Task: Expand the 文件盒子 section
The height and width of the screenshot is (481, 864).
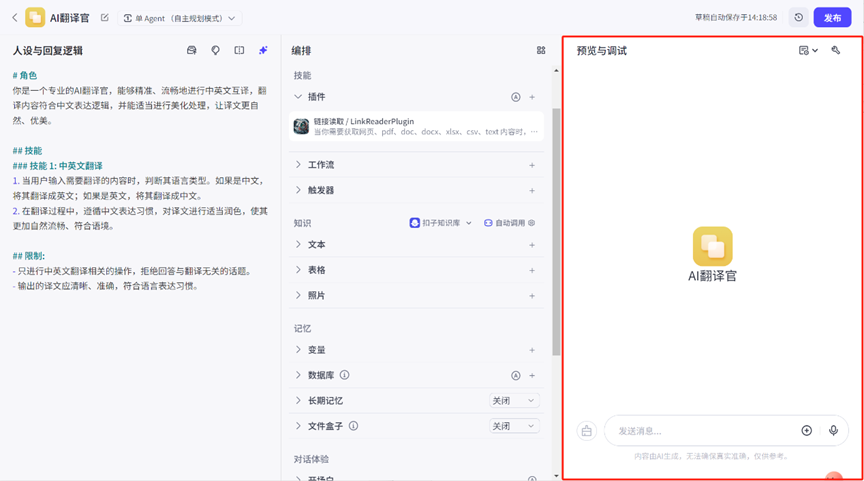Action: pos(298,425)
